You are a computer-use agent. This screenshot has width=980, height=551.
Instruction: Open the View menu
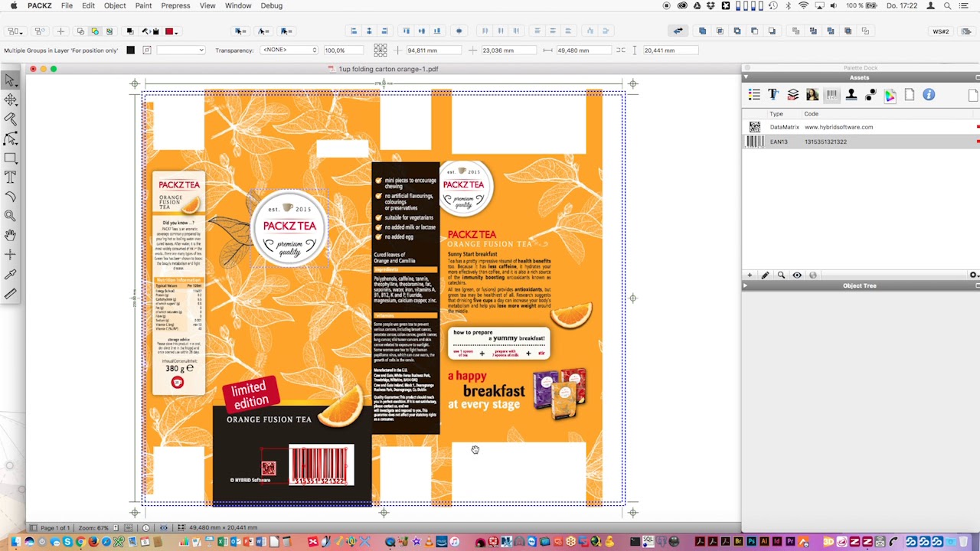pyautogui.click(x=207, y=5)
